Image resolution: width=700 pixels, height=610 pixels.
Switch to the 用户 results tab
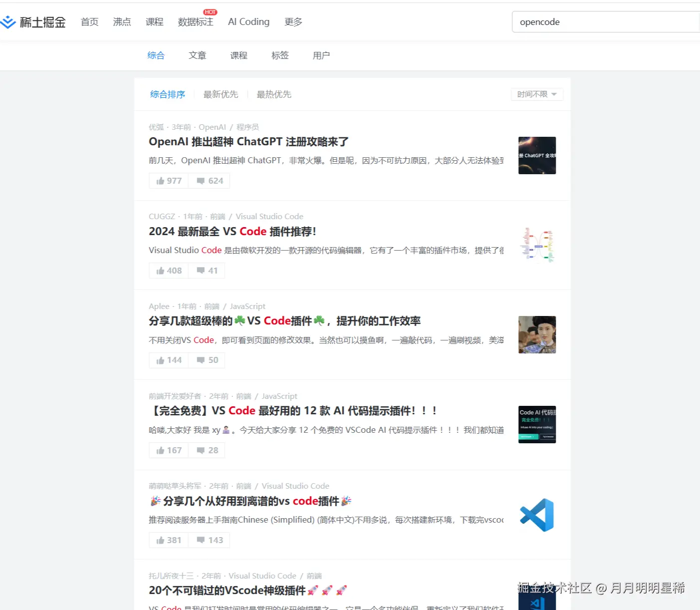321,55
